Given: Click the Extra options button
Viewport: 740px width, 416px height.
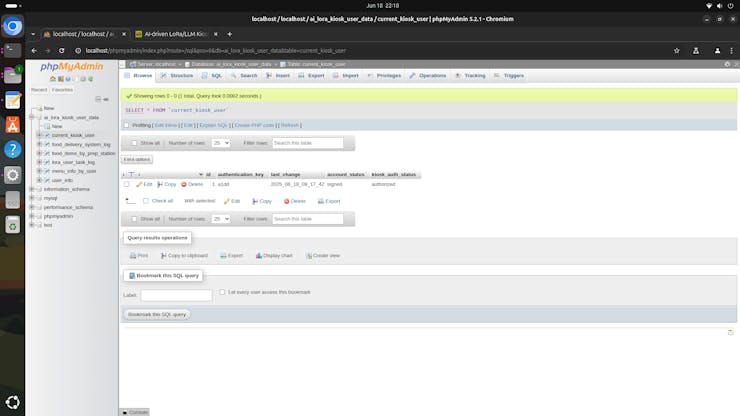Looking at the screenshot, I should click(x=137, y=160).
